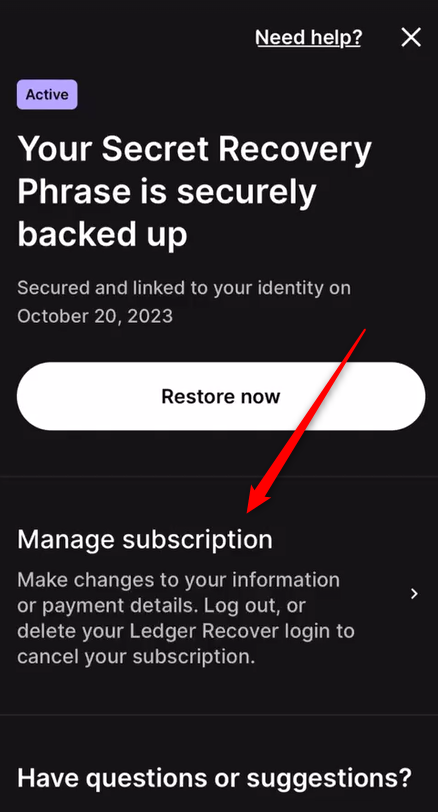Click the red arrow annotation

[x=306, y=420]
